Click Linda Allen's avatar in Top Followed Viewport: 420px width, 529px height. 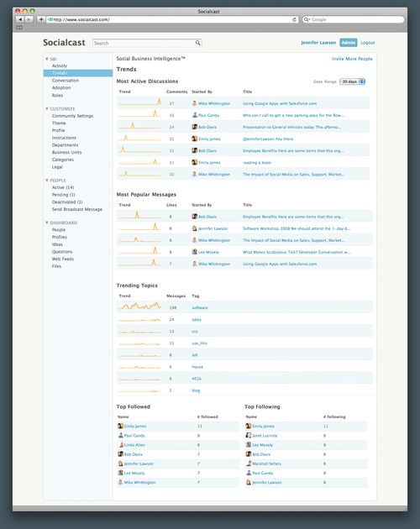tap(121, 445)
